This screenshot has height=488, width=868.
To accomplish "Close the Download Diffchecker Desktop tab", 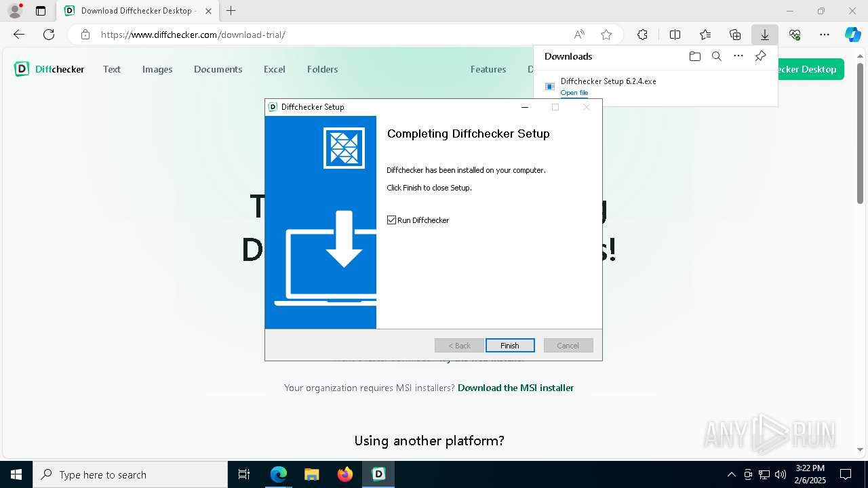I will 208,11.
